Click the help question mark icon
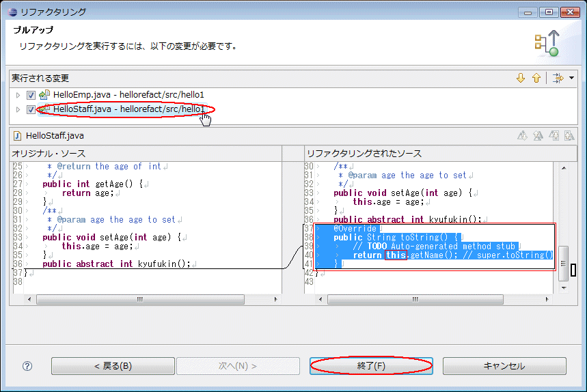This screenshot has height=392, width=587. coord(27,366)
